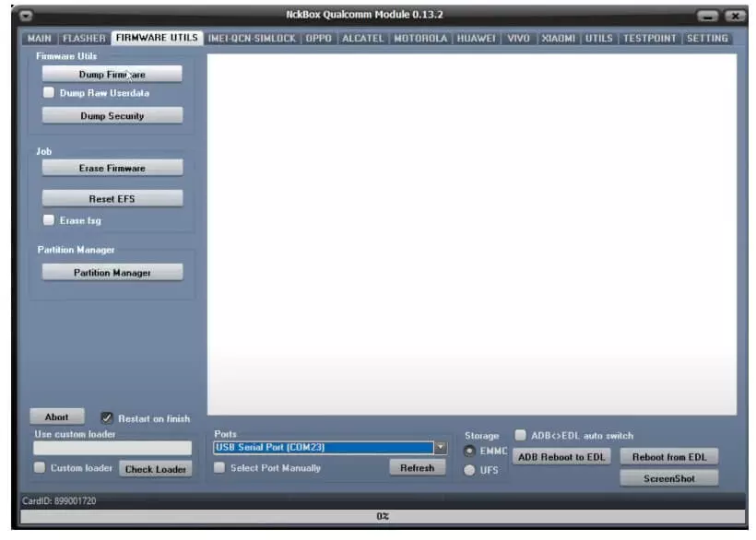Enable Select Port Manually checkbox
756x540 pixels.
click(x=219, y=468)
